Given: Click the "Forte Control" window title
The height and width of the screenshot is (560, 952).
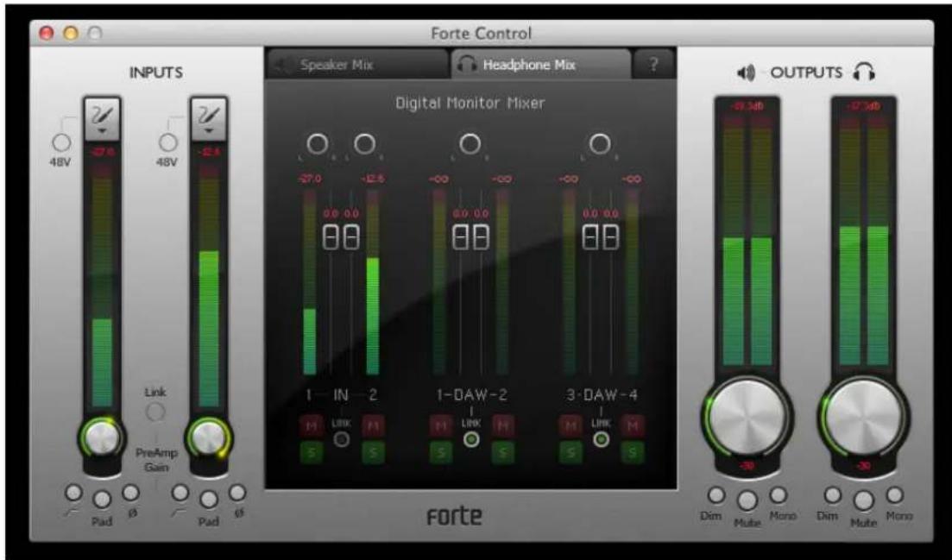Looking at the screenshot, I should (481, 34).
